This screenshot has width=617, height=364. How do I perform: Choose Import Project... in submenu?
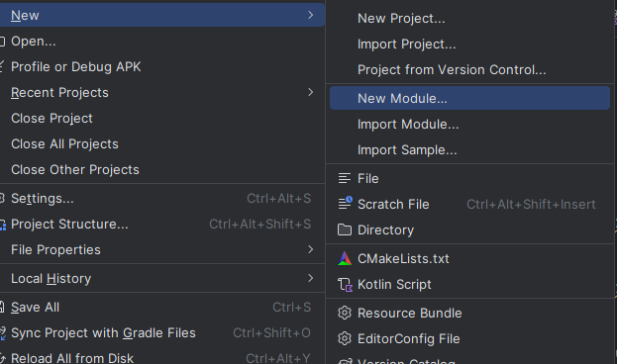click(x=469, y=45)
